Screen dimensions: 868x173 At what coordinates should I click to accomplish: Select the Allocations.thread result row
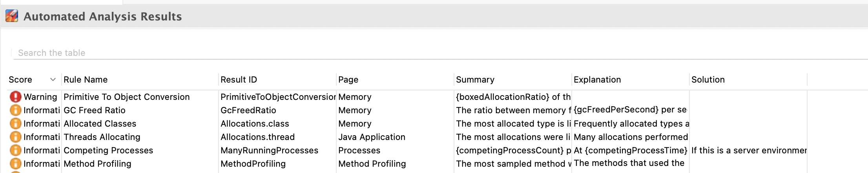pyautogui.click(x=257, y=137)
